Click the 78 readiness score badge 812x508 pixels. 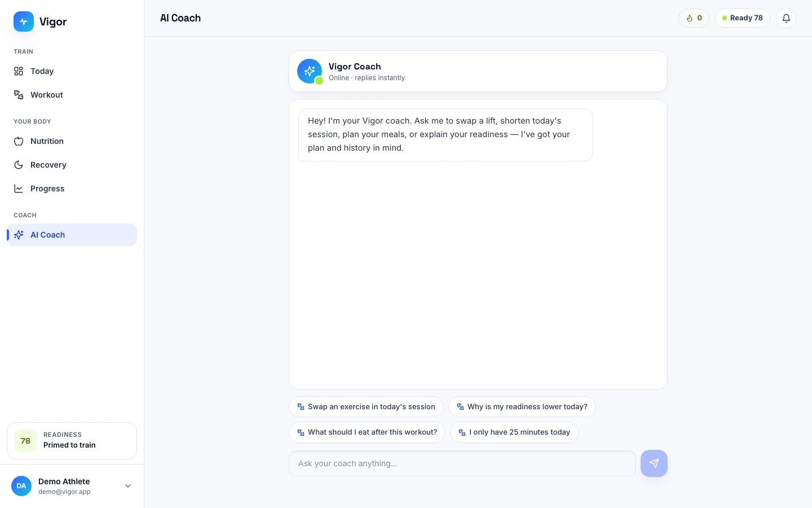[25, 441]
